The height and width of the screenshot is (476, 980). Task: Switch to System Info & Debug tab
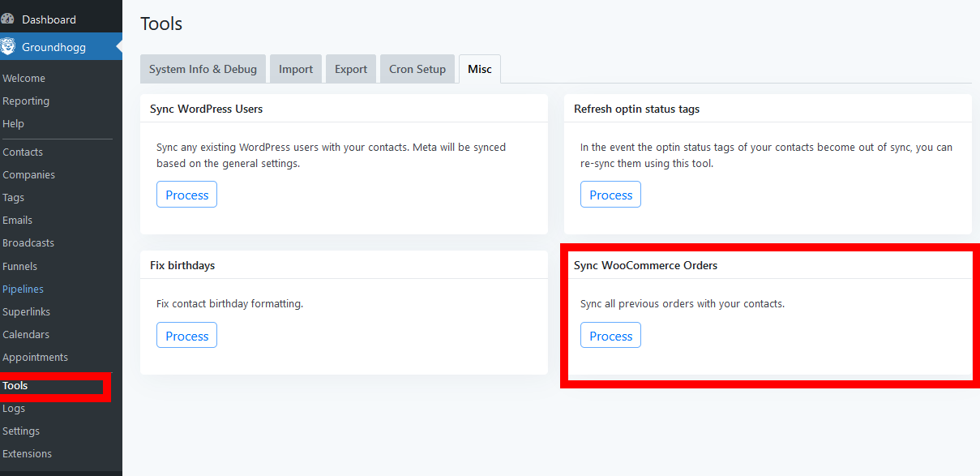pos(203,69)
